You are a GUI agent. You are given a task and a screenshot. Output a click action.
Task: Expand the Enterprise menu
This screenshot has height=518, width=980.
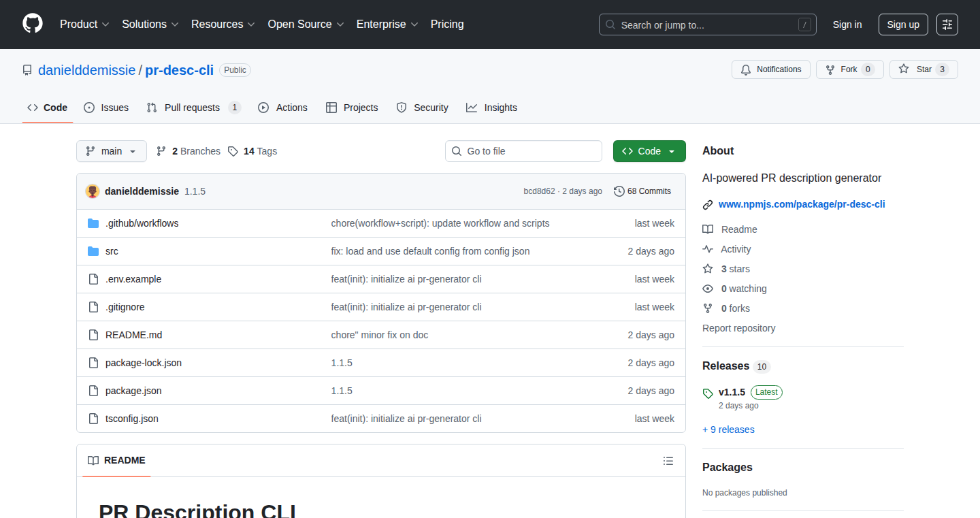click(388, 24)
